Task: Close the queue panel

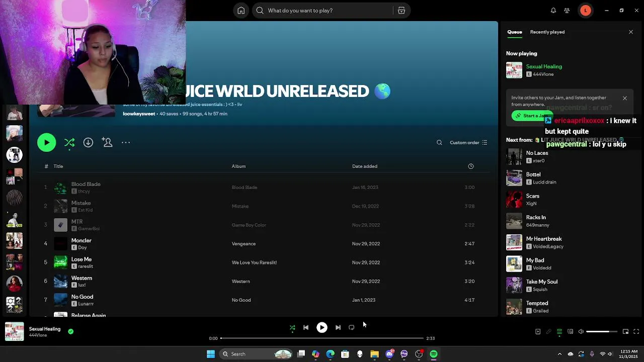Action: 631,32
